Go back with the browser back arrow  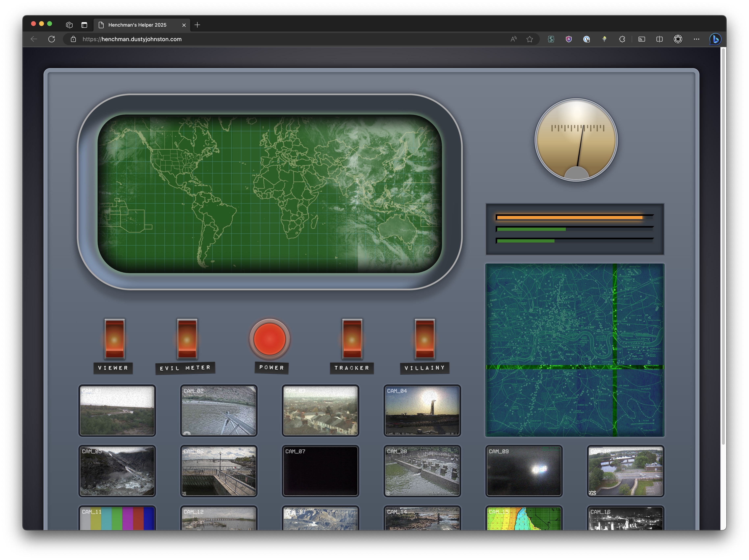[x=34, y=39]
